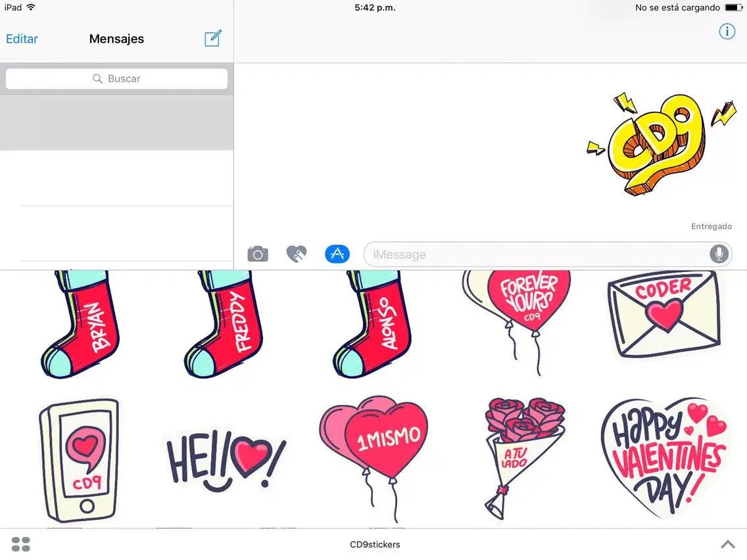Expand the sticker panel with the chevron
Viewport: 747px width, 560px height.
point(727,544)
